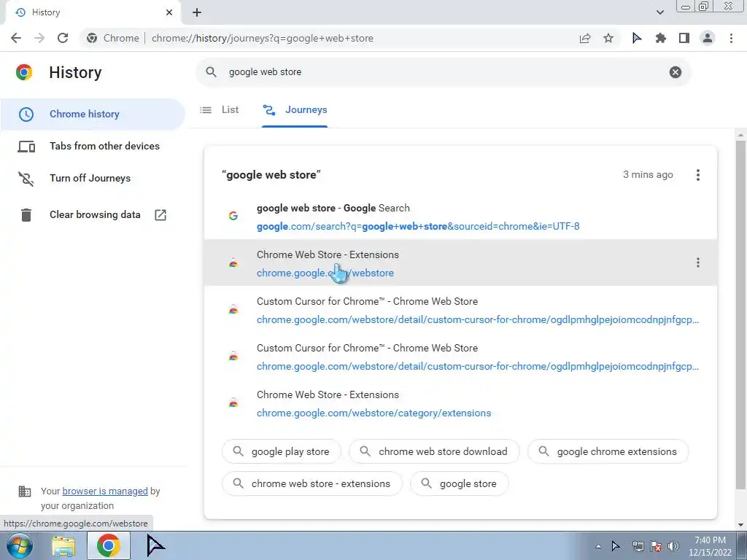This screenshot has height=560, width=747.
Task: Open a new tab with plus button
Action: pyautogui.click(x=197, y=12)
